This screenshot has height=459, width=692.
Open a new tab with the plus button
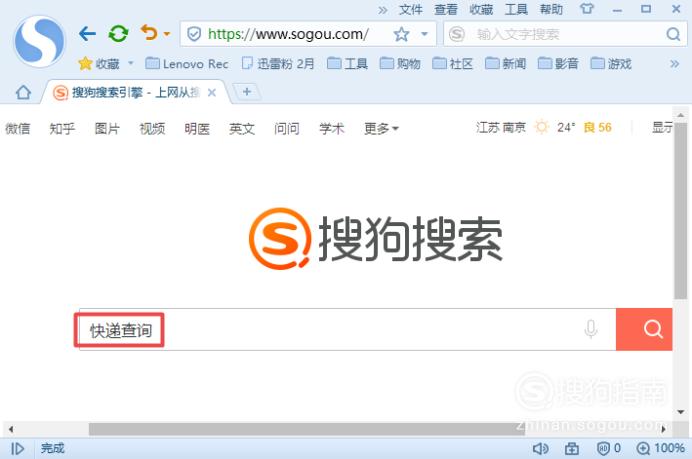click(247, 92)
